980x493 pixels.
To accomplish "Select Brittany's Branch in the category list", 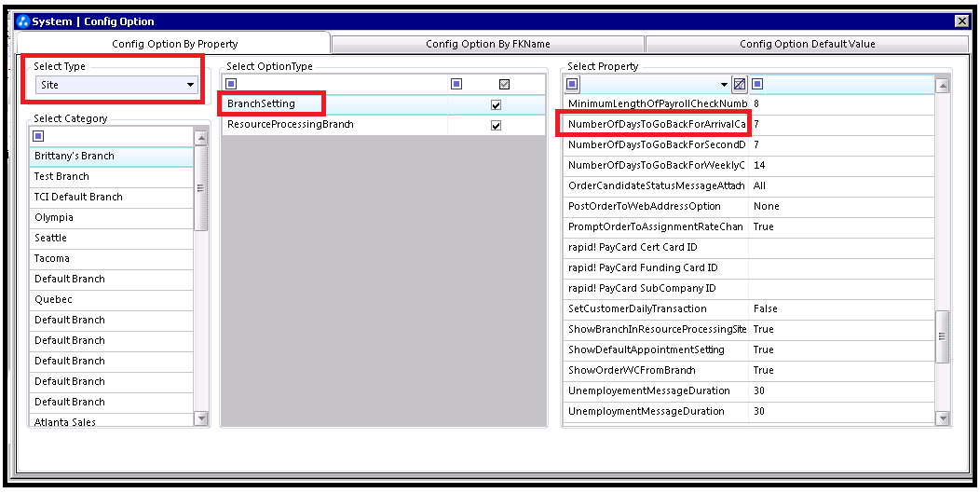I will (111, 157).
